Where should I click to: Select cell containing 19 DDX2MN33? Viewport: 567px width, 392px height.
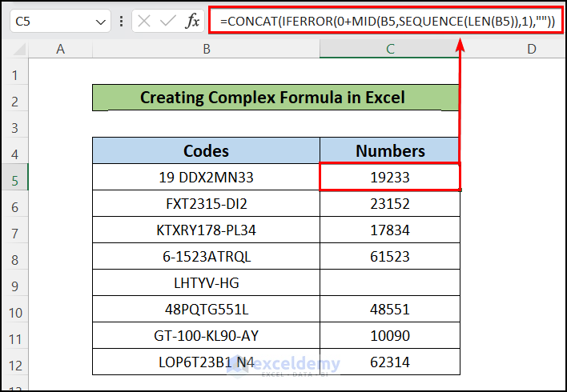tap(206, 177)
